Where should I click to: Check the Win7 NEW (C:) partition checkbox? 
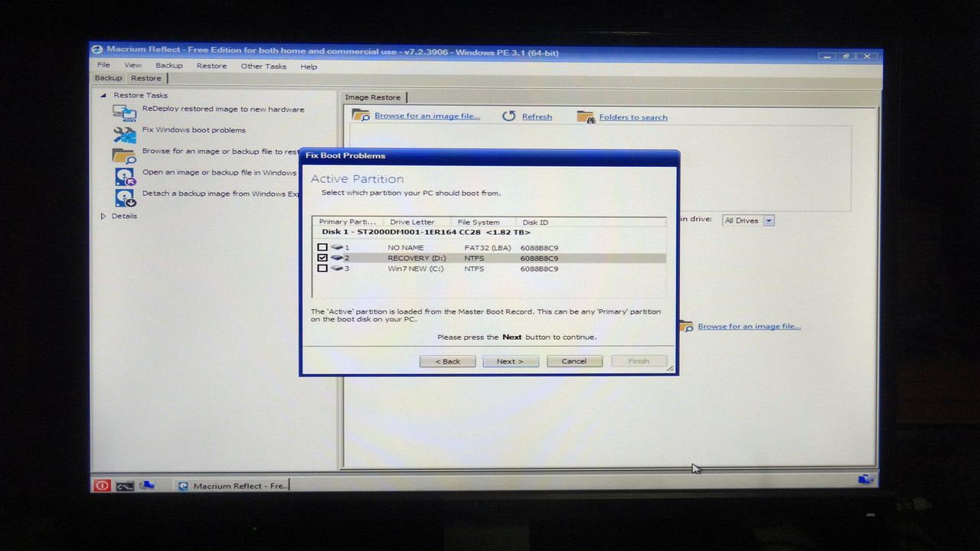point(322,269)
